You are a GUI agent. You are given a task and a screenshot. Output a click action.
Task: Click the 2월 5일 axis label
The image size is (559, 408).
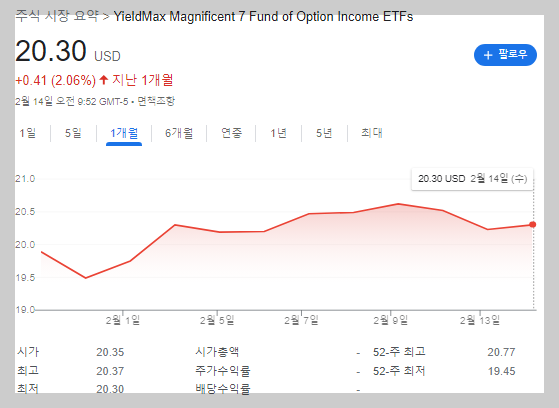(217, 320)
